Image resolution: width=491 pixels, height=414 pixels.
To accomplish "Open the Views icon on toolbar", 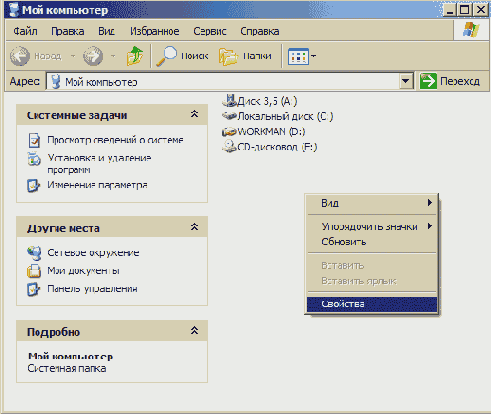I will click(x=298, y=56).
